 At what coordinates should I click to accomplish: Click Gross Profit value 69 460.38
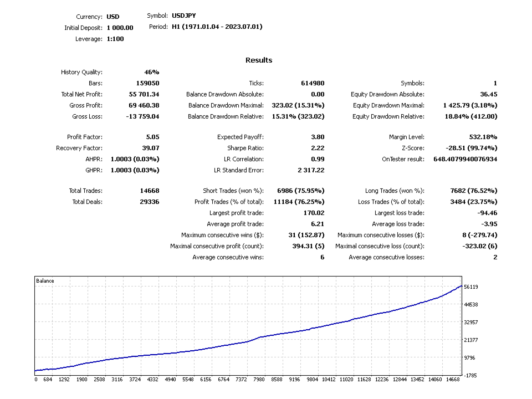144,105
